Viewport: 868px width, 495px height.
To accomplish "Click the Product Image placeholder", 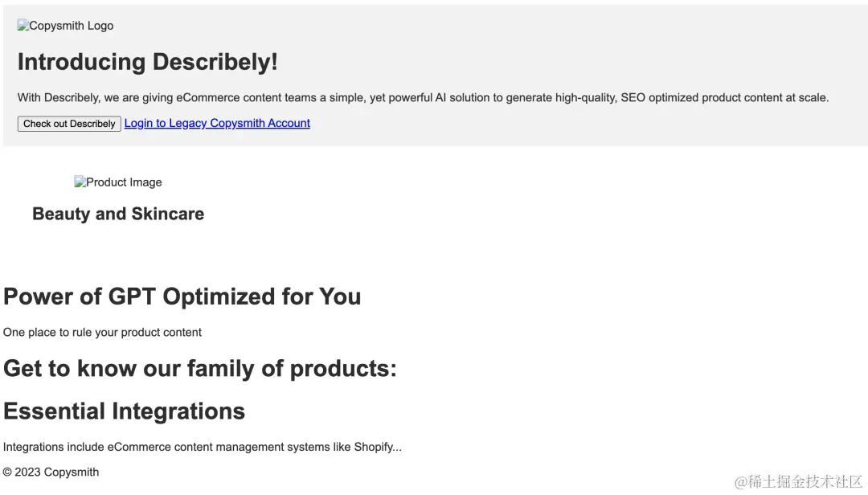I will click(x=118, y=182).
